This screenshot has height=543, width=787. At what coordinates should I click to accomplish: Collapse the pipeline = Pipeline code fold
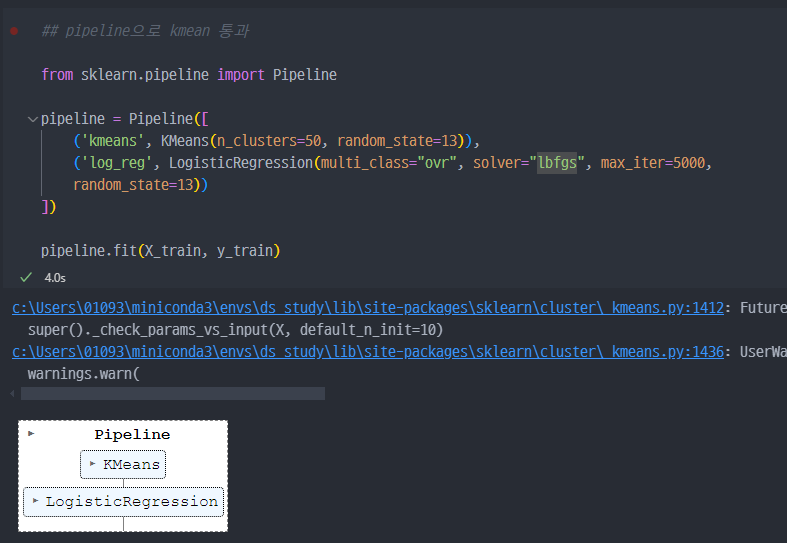pyautogui.click(x=33, y=119)
